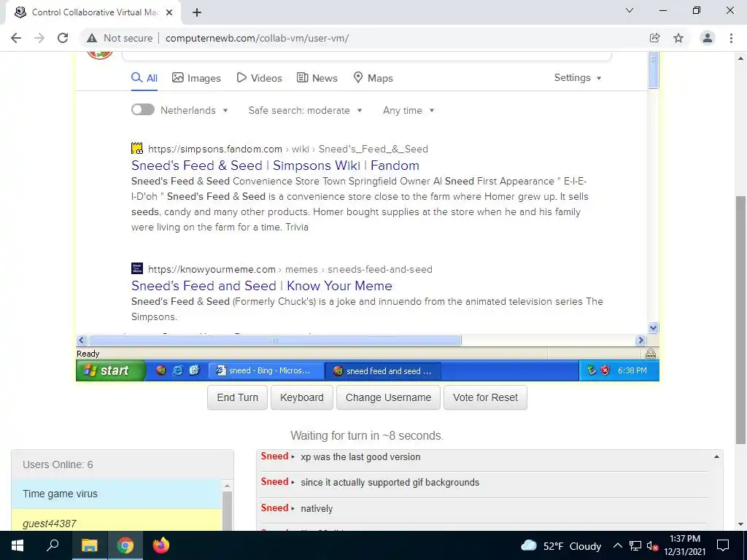Click the muted volume tray icon
Viewport: 747px width, 560px height.
pyautogui.click(x=652, y=546)
